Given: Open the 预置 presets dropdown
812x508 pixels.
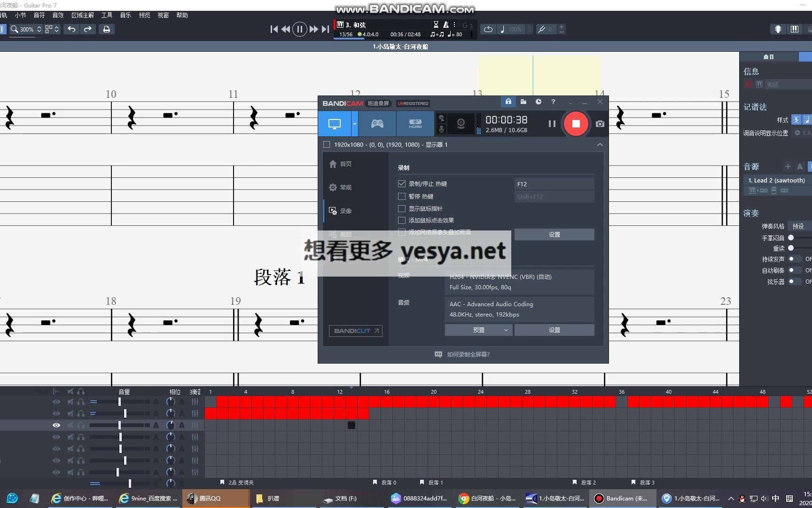Looking at the screenshot, I should (x=478, y=330).
